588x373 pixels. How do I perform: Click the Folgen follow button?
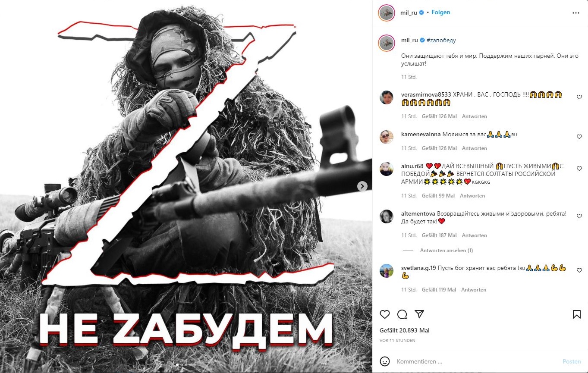pos(441,13)
